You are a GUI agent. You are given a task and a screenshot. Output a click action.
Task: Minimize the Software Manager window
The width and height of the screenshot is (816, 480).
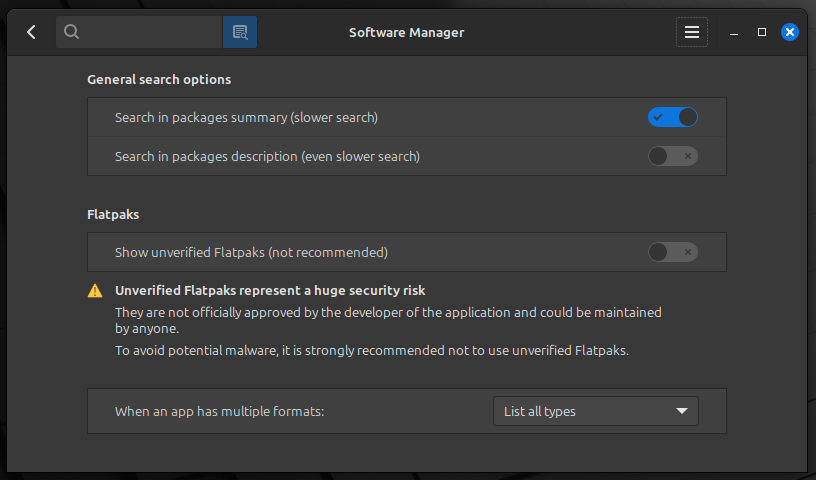coord(734,32)
